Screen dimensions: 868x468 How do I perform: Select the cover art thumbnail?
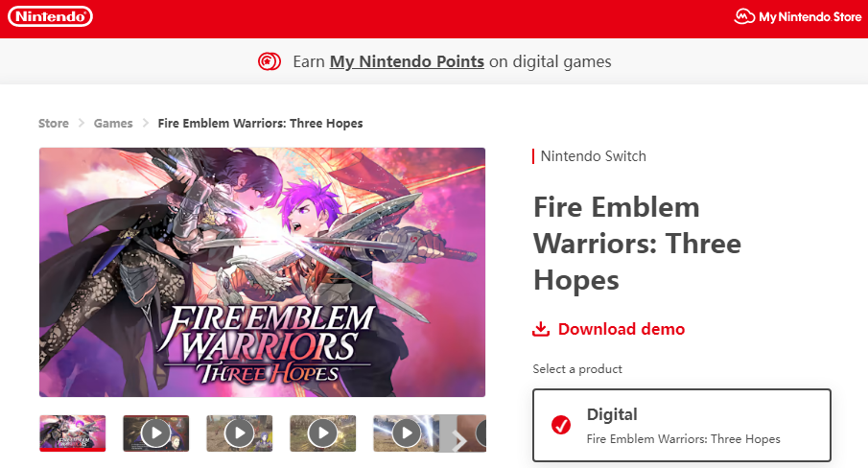point(73,433)
